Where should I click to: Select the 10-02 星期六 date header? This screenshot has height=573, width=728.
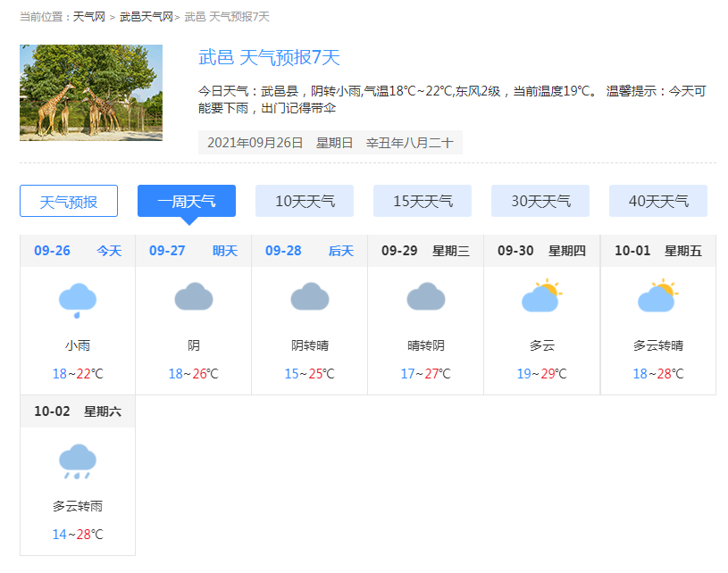[x=78, y=411]
